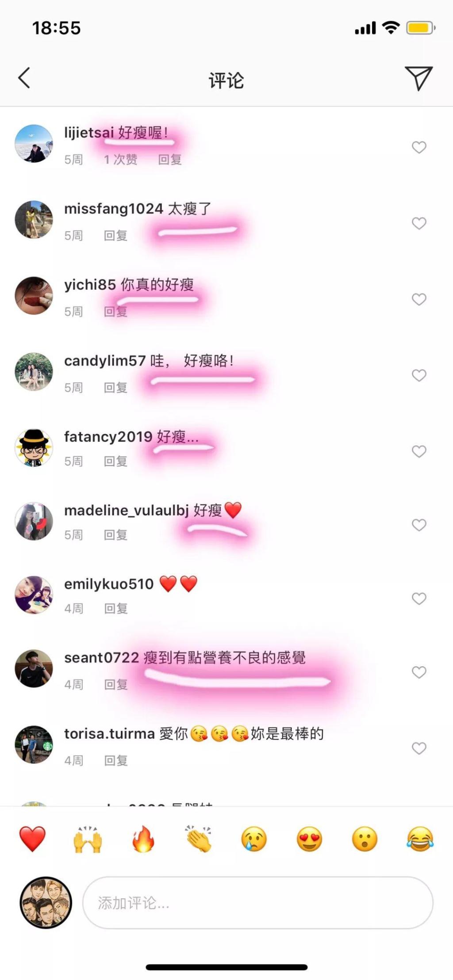Insert the red heart quick emoji

point(32,839)
